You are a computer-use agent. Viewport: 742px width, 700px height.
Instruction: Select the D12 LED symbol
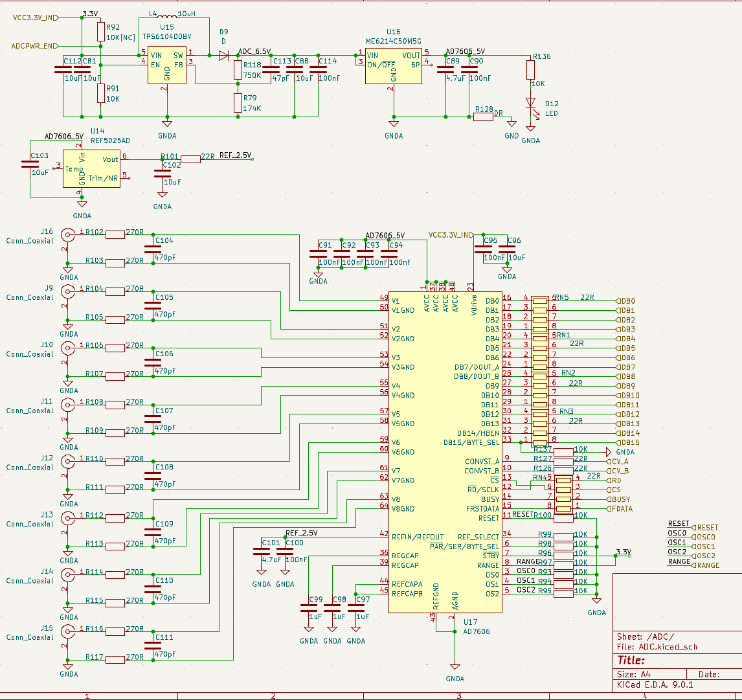531,103
